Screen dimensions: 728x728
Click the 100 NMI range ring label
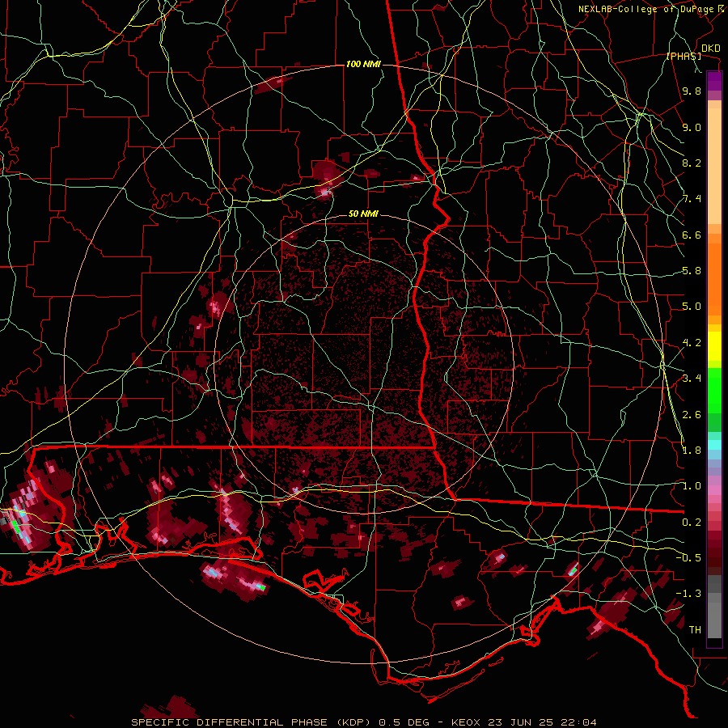click(x=363, y=64)
